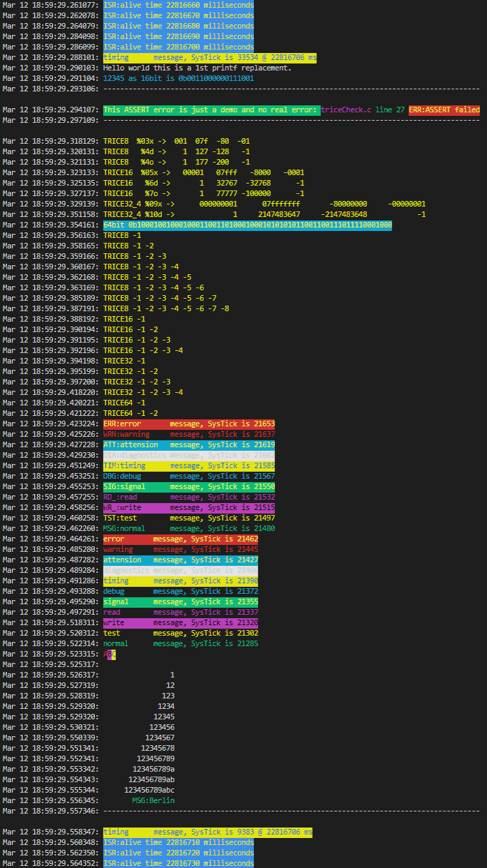Click the red ERR:ASSERT failed label

point(444,110)
